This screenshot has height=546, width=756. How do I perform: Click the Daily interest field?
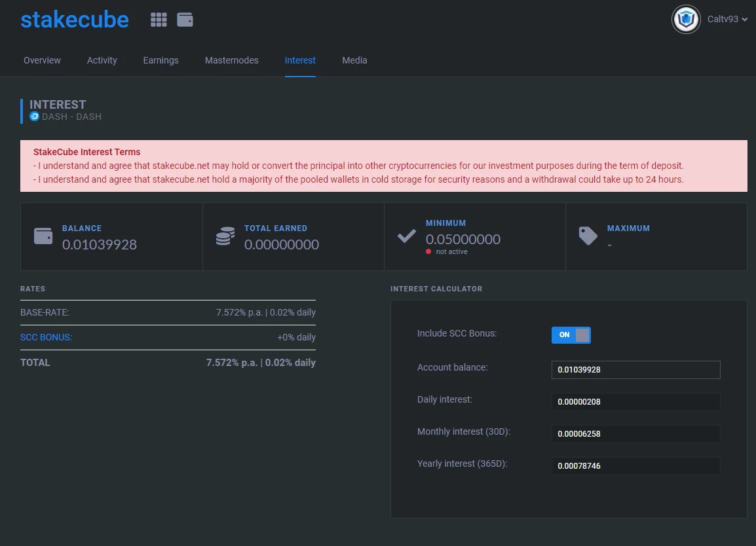click(x=636, y=402)
